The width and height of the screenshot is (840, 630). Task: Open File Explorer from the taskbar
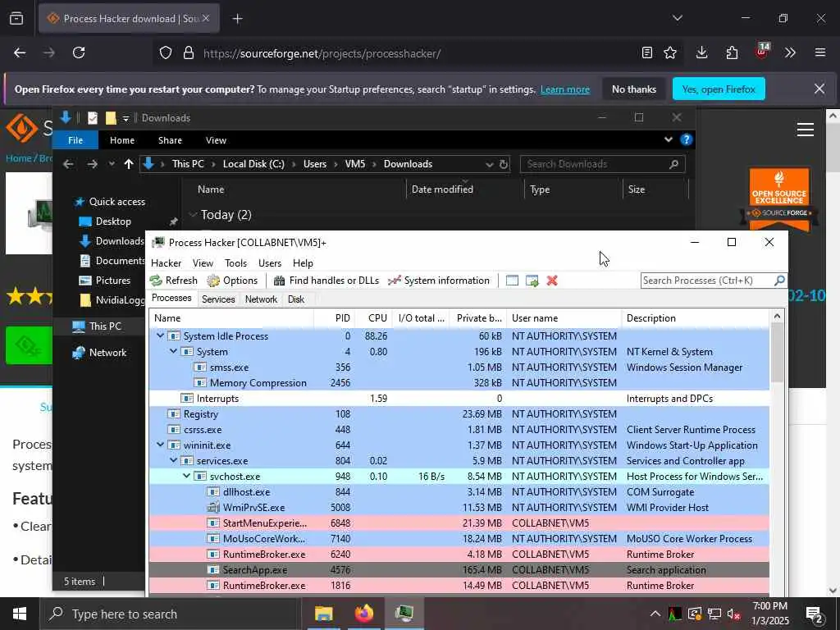click(323, 614)
